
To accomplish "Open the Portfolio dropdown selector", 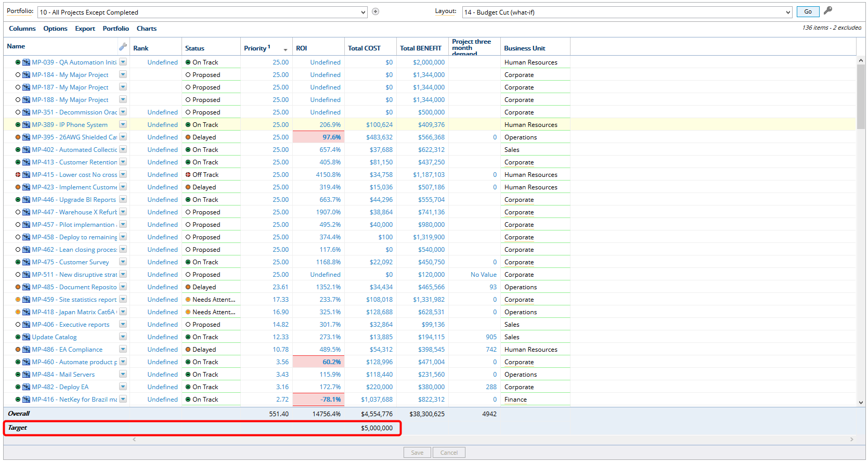I will coord(203,12).
